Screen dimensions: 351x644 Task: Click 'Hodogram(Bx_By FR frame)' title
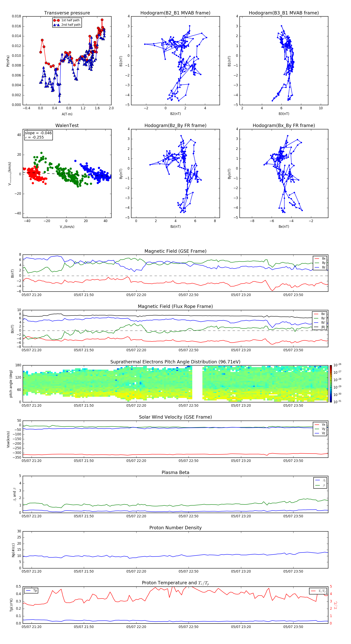[284, 125]
